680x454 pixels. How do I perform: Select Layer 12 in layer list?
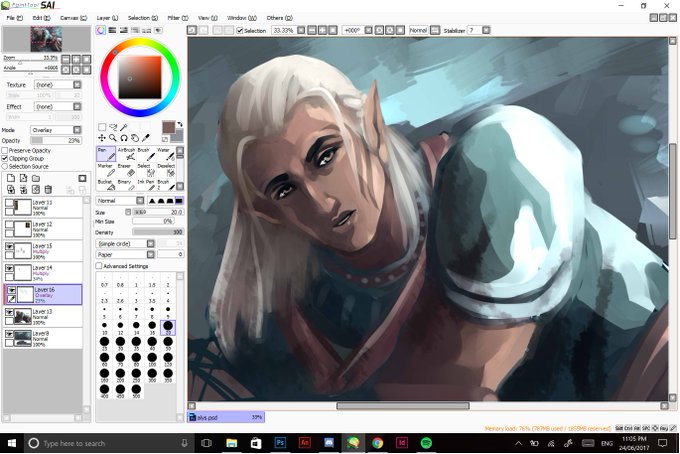click(x=42, y=229)
